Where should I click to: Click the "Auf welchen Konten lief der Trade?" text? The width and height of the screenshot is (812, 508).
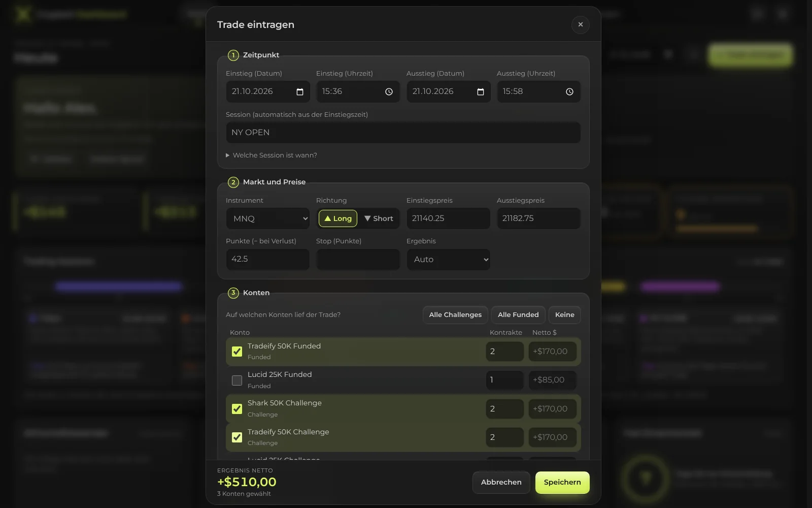click(x=283, y=315)
